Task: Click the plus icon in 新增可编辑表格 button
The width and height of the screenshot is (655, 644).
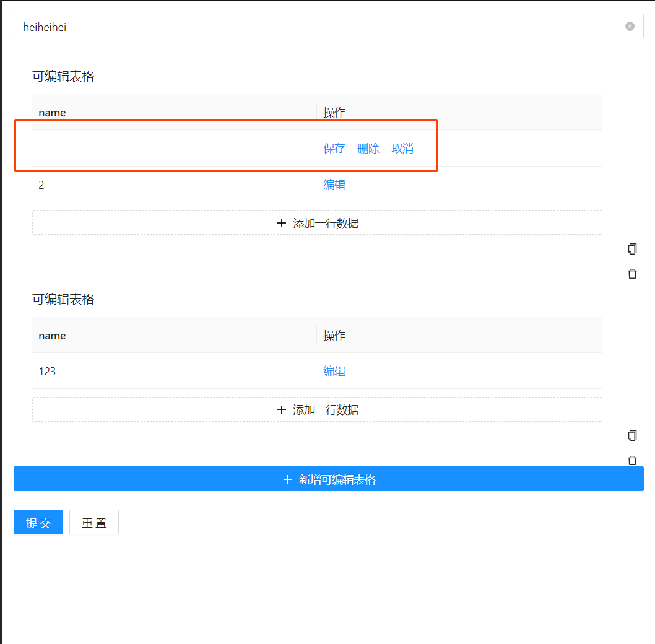Action: click(288, 479)
